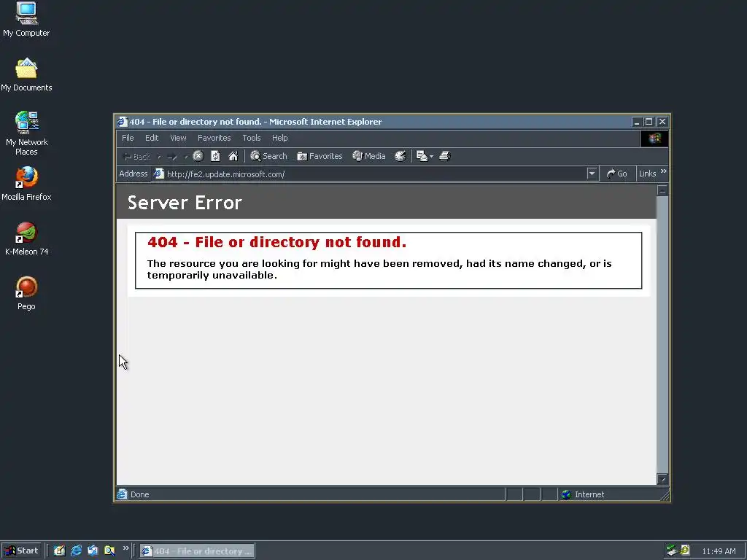The height and width of the screenshot is (560, 747).
Task: Click the Links toolbar label
Action: point(648,174)
